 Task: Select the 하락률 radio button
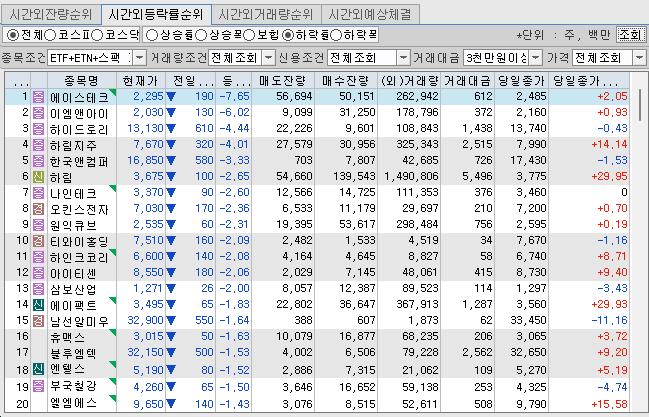coord(288,35)
